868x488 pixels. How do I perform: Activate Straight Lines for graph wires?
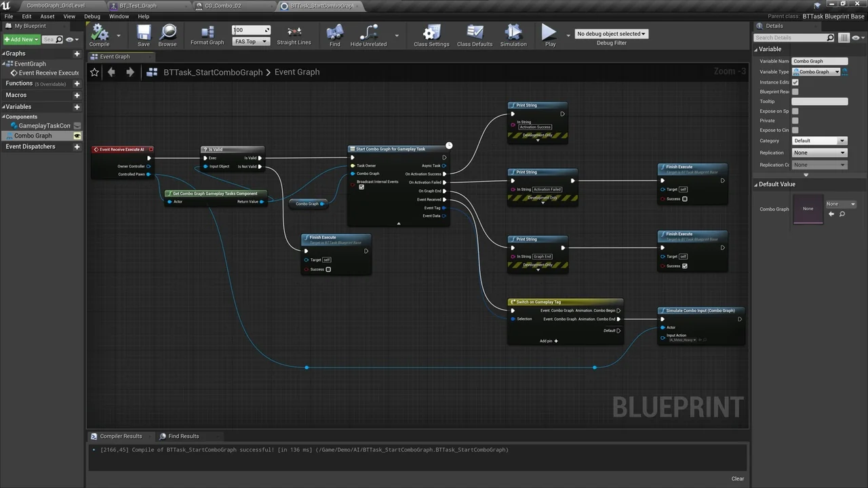(x=294, y=34)
